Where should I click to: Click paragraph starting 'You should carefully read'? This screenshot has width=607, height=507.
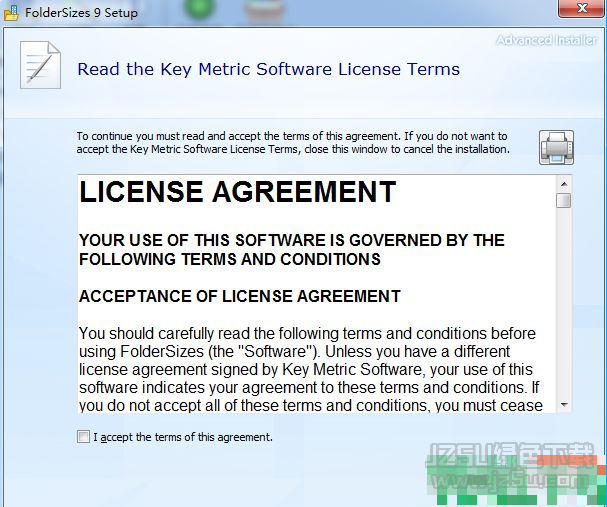pos(310,370)
